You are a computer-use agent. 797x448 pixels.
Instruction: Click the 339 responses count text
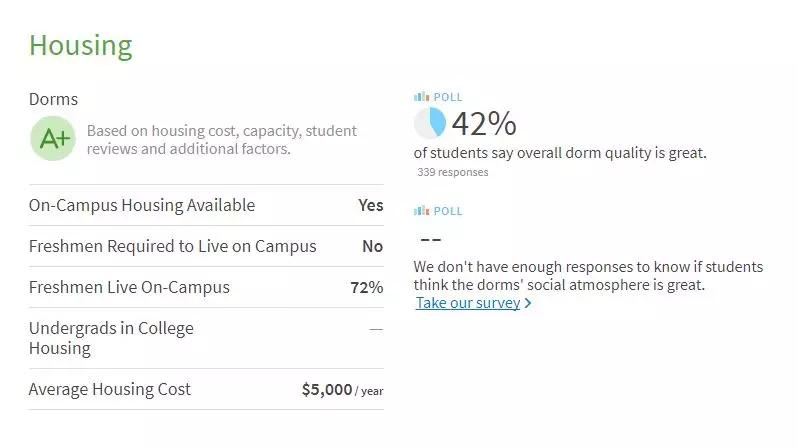tap(453, 172)
